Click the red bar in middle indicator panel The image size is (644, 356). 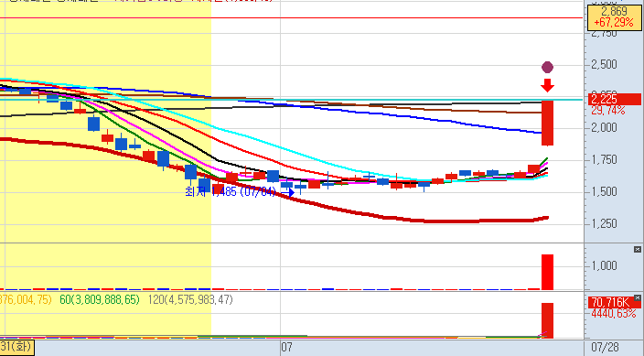point(547,272)
